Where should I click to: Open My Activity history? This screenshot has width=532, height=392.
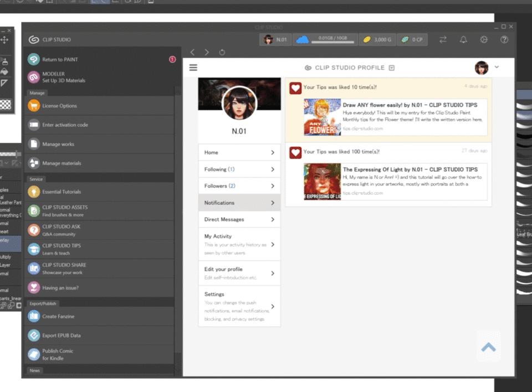coord(239,245)
